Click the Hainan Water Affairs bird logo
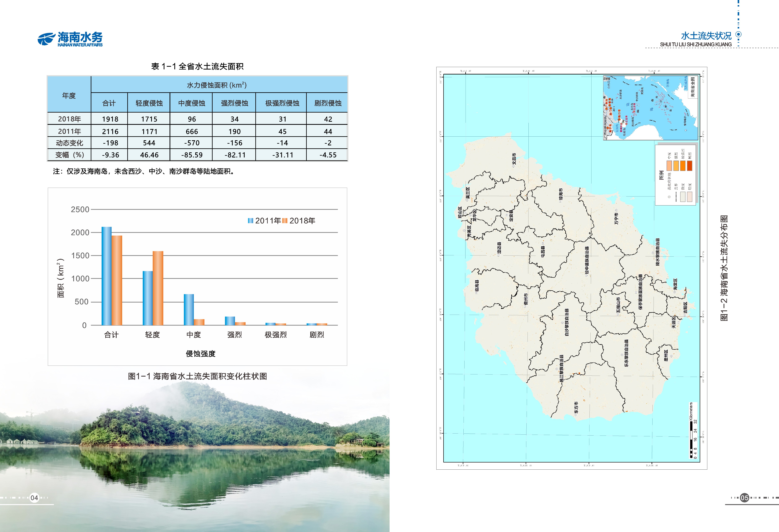This screenshot has width=779, height=532. tap(46, 39)
